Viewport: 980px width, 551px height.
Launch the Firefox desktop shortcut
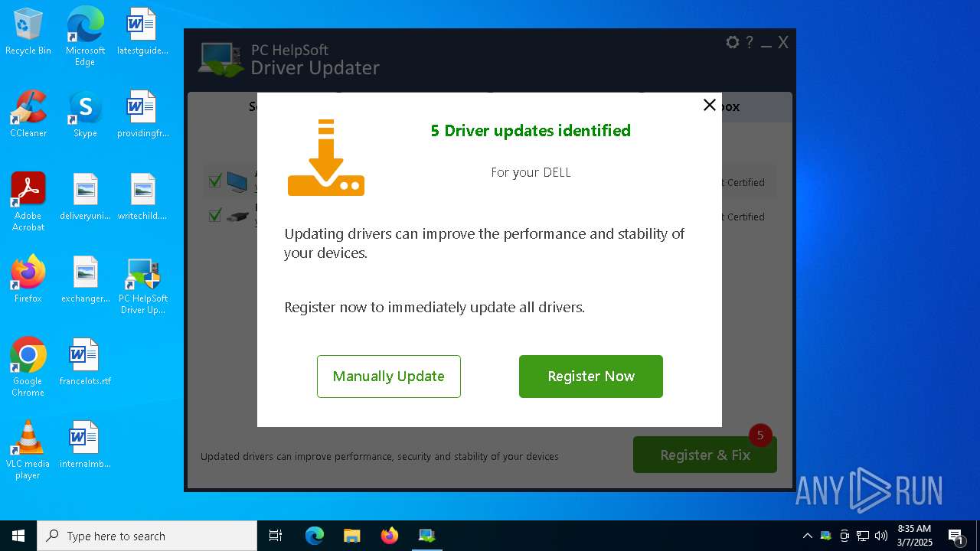point(28,280)
